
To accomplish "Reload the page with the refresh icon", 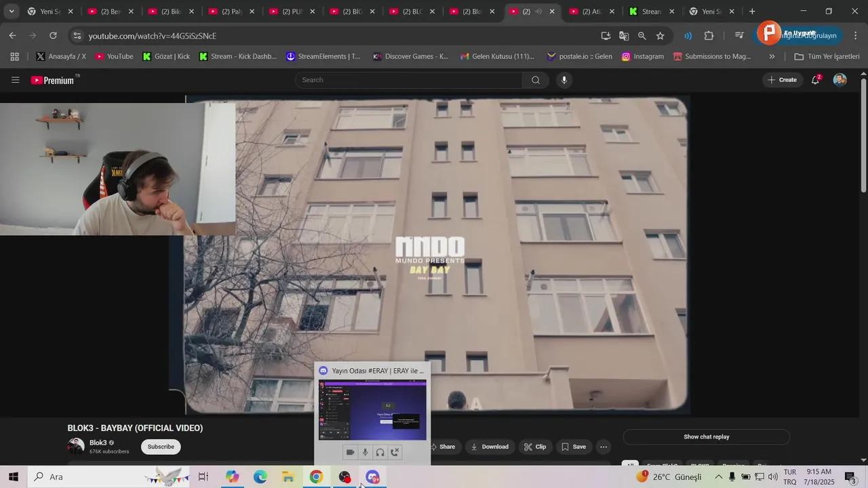I will (x=53, y=35).
